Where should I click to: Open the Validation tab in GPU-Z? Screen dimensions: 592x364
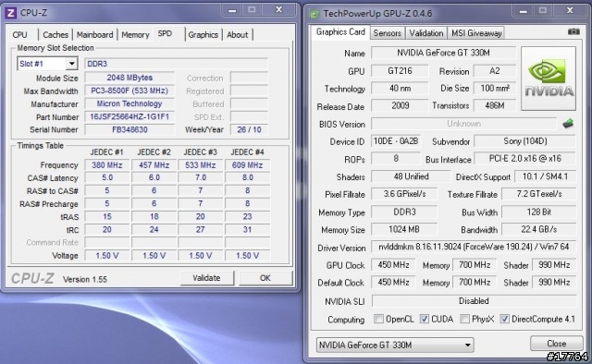click(426, 33)
